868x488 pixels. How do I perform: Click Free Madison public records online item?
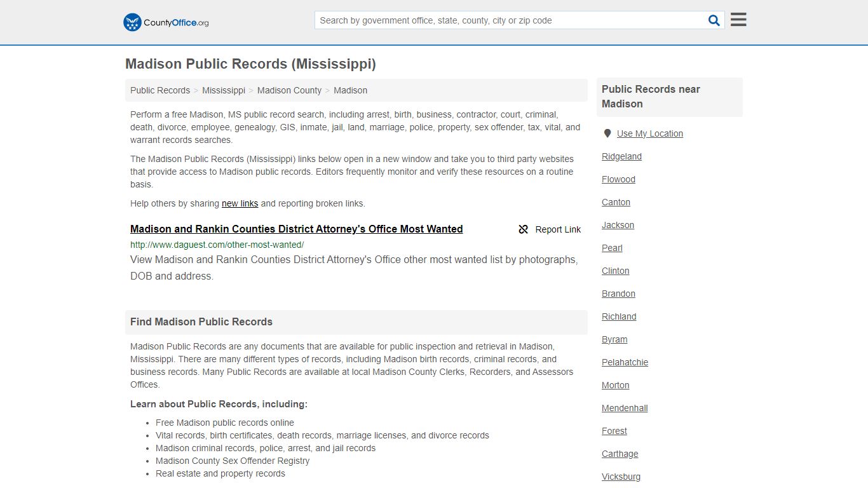tap(225, 423)
